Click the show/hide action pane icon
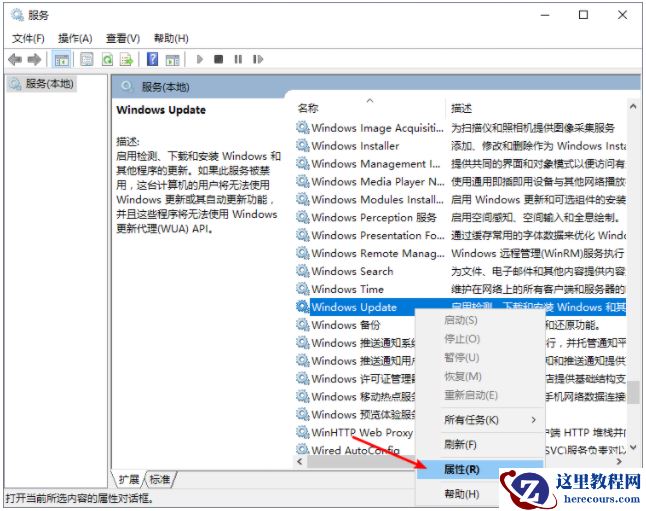Screen dimensions: 646x511 click(x=173, y=60)
